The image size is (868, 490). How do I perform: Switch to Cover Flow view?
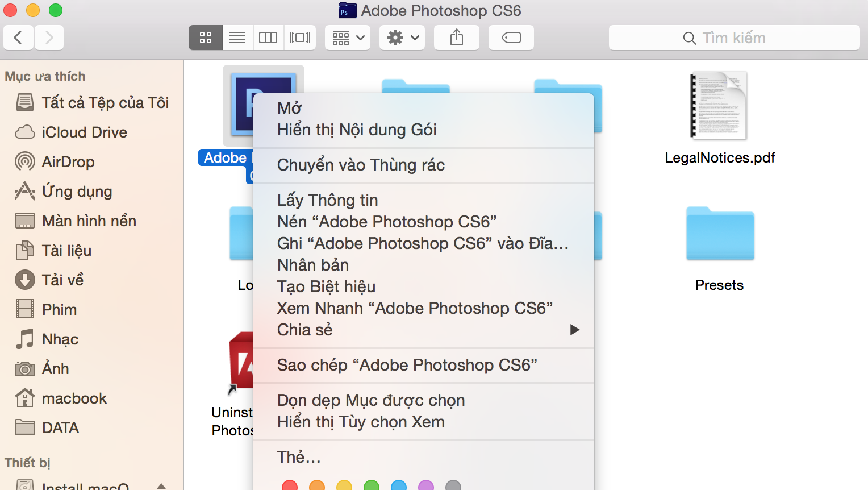(300, 38)
